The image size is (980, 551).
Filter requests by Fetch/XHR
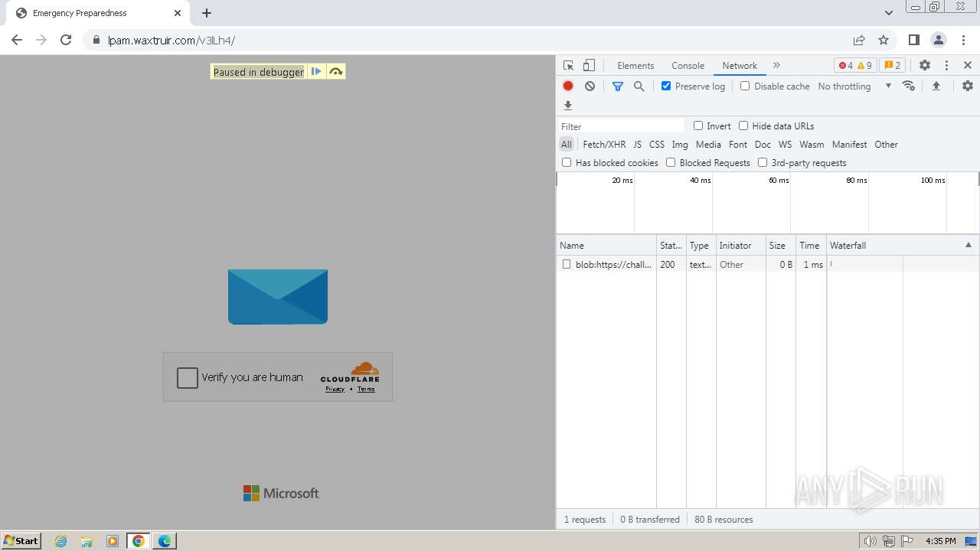604,144
